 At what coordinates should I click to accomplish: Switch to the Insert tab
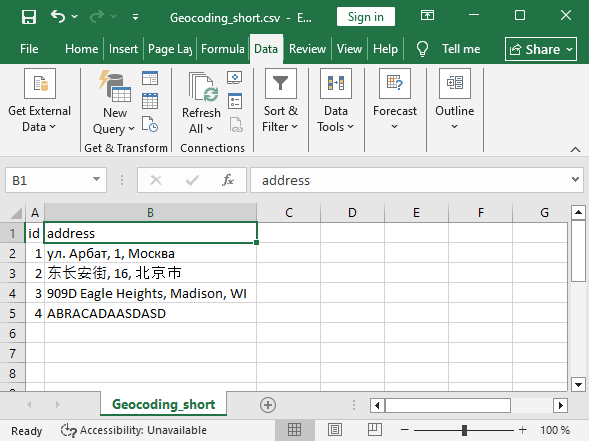point(123,49)
